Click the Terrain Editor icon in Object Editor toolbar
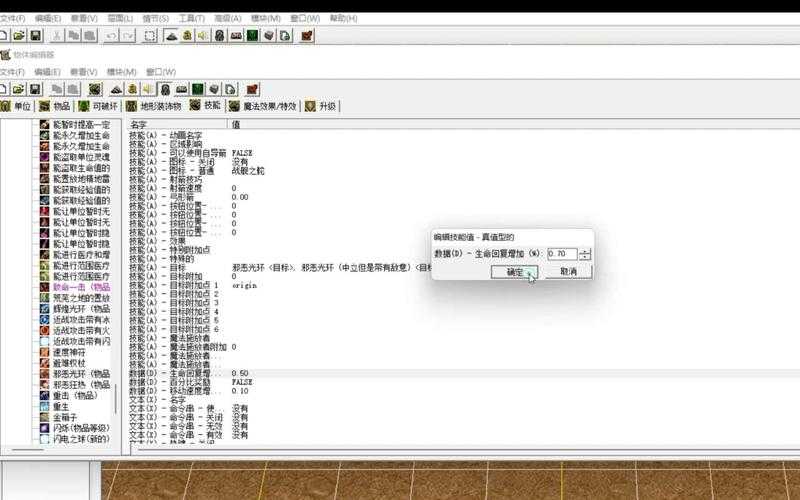Screen dimensions: 800x500 point(116,89)
